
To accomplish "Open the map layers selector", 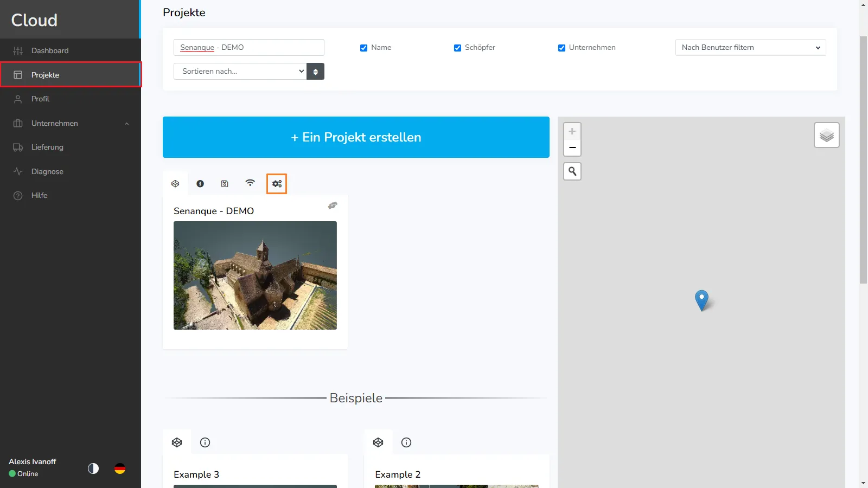I will 827,135.
